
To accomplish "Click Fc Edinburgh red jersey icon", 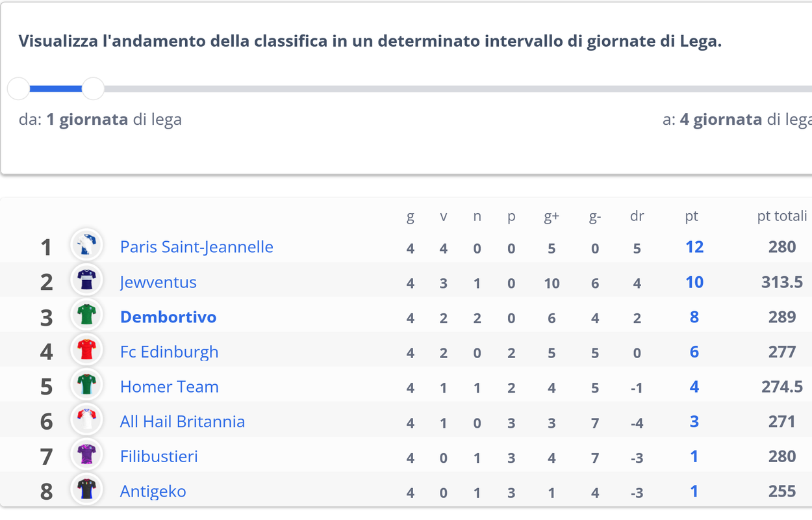I will pos(86,350).
